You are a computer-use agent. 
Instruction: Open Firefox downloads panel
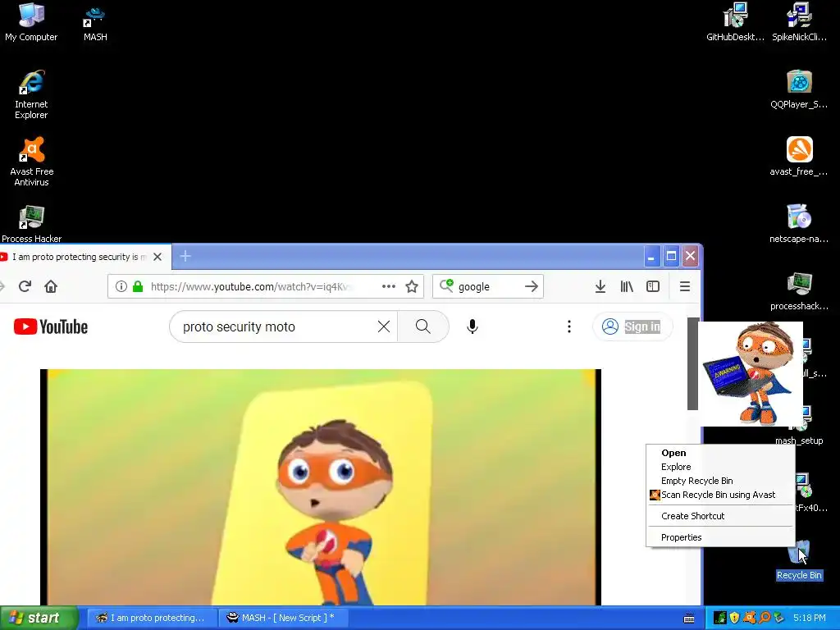click(600, 286)
